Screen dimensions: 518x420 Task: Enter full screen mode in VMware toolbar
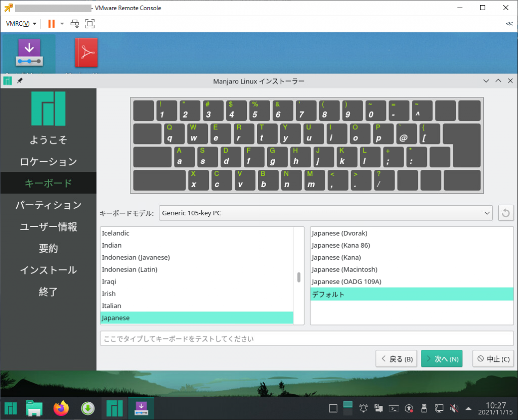click(90, 23)
